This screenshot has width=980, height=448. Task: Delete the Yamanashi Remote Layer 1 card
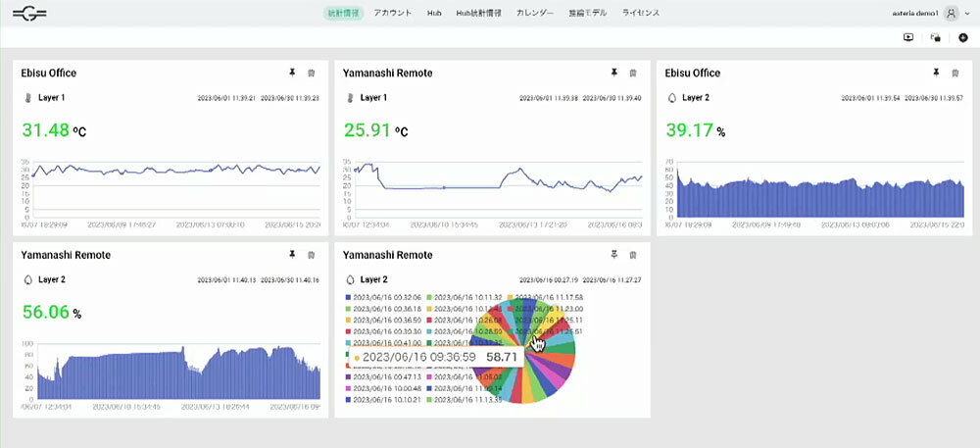click(x=632, y=73)
